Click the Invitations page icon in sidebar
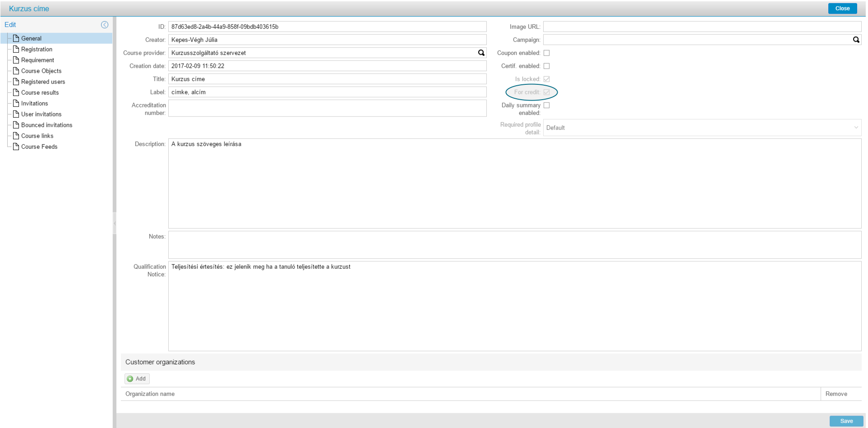 click(x=16, y=103)
